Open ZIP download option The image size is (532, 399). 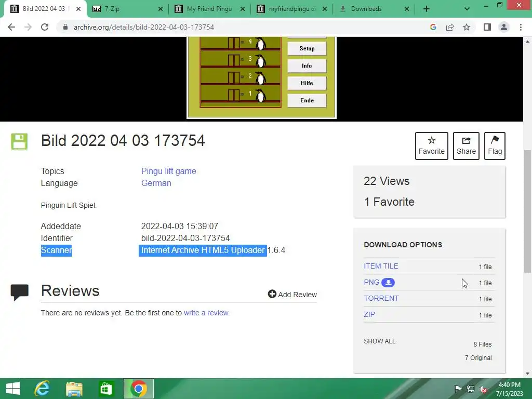click(x=369, y=314)
